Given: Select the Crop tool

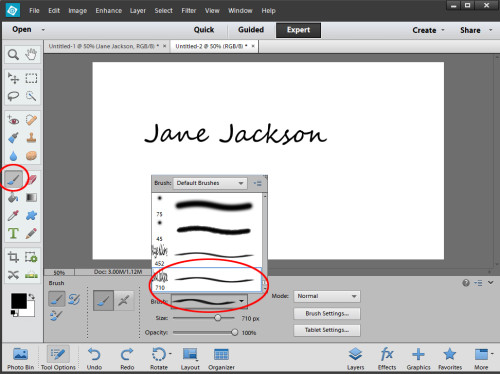Looking at the screenshot, I should click(x=13, y=257).
